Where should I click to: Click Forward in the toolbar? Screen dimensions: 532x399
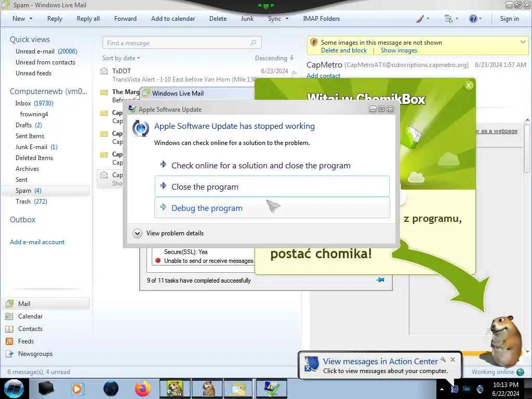click(125, 19)
